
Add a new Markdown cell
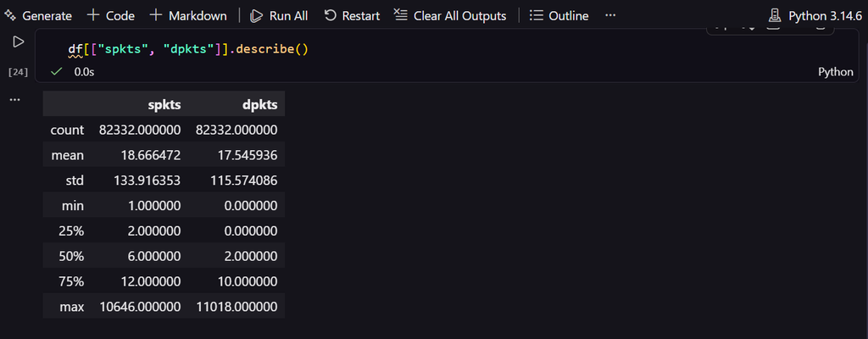pyautogui.click(x=188, y=15)
